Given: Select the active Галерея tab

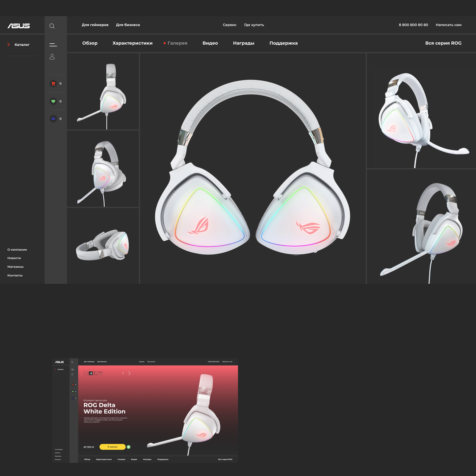Looking at the screenshot, I should [x=177, y=43].
